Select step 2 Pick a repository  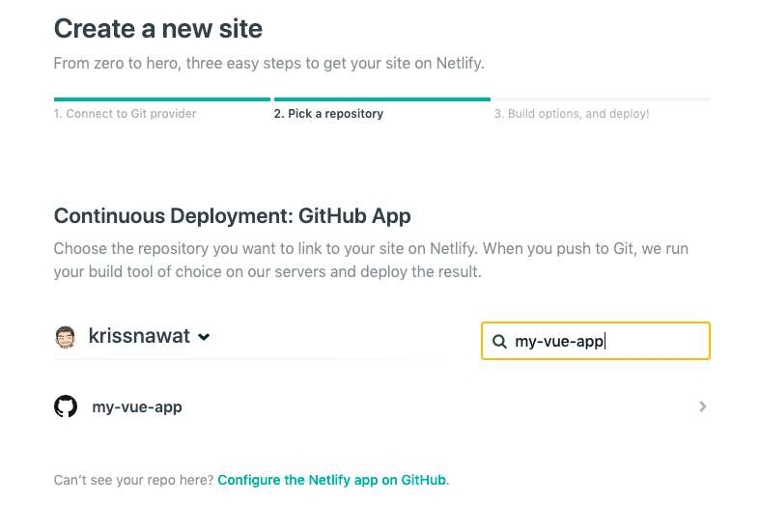(328, 114)
